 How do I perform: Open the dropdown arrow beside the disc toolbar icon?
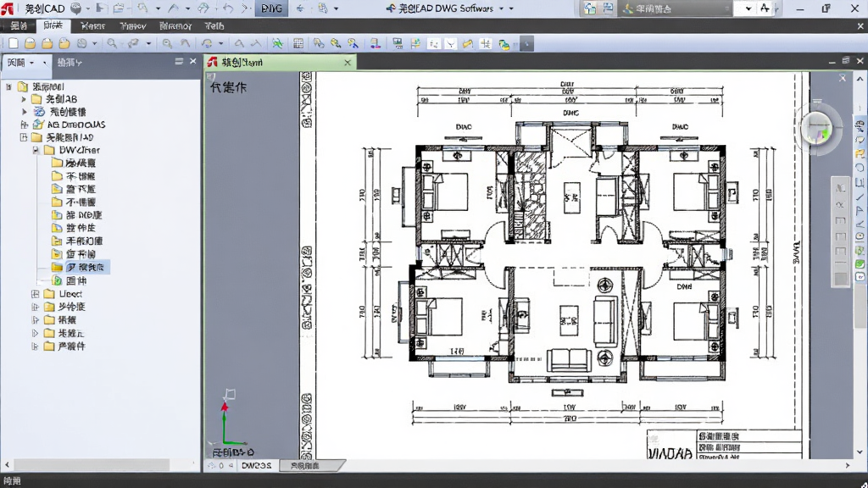click(x=95, y=43)
